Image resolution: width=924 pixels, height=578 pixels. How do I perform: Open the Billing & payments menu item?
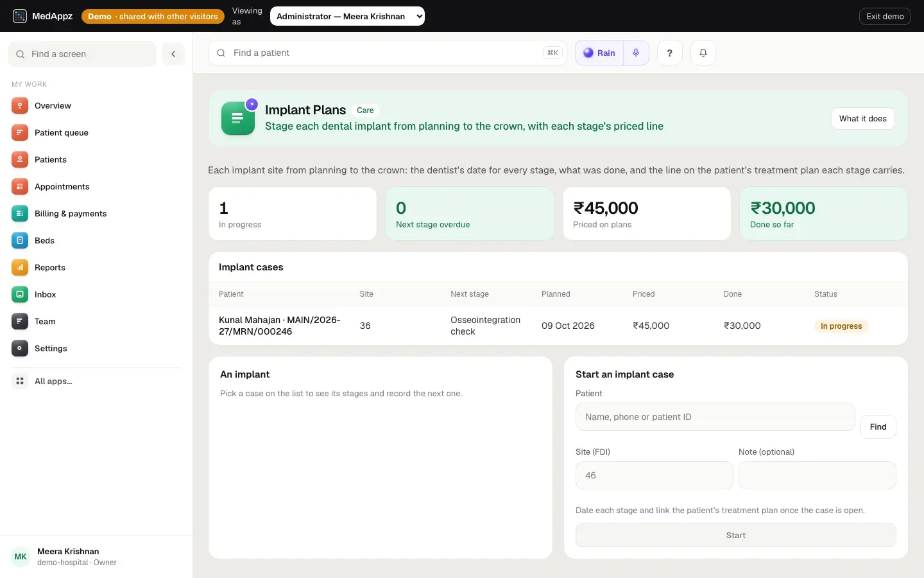click(x=96, y=214)
